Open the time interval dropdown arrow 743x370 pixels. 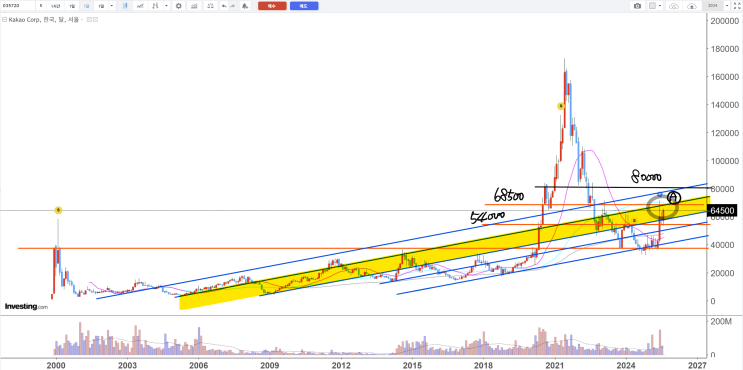click(112, 6)
